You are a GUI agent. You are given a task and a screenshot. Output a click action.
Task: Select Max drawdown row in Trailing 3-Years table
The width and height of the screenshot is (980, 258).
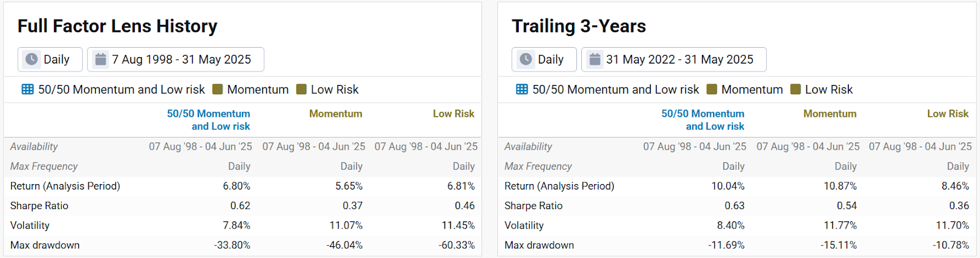click(539, 245)
